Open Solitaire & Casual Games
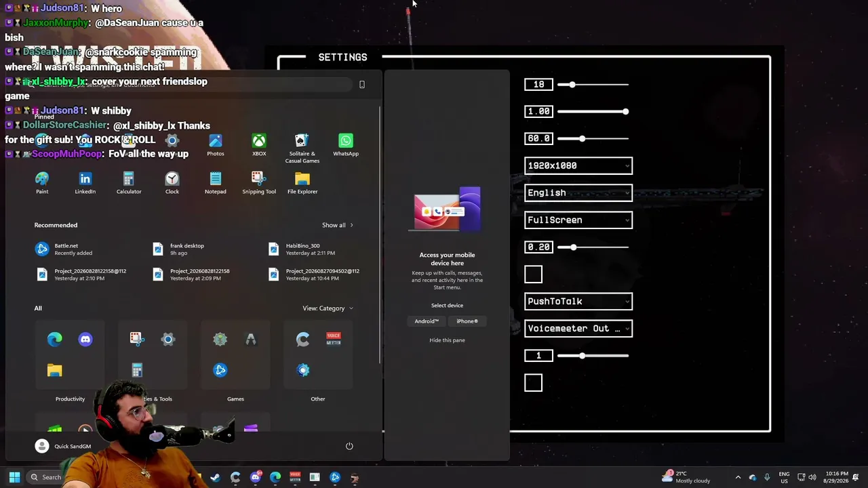 click(302, 148)
